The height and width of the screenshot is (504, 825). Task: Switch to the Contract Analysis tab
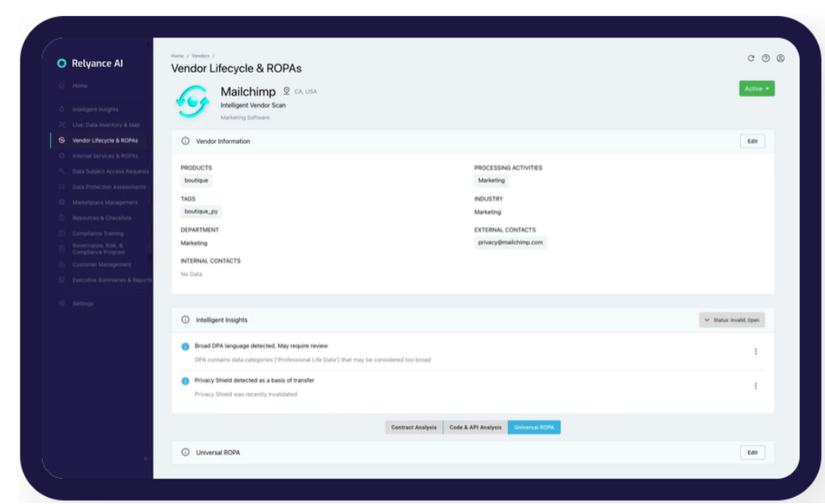[413, 428]
